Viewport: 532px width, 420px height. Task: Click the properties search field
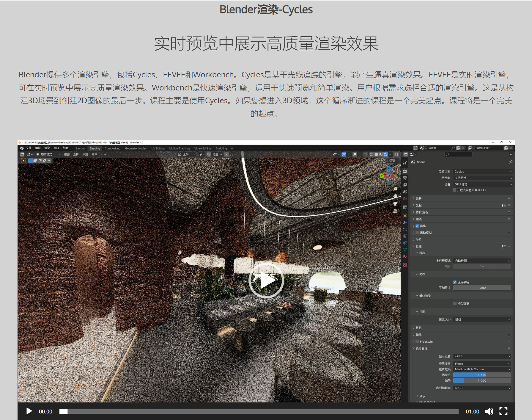pos(459,154)
